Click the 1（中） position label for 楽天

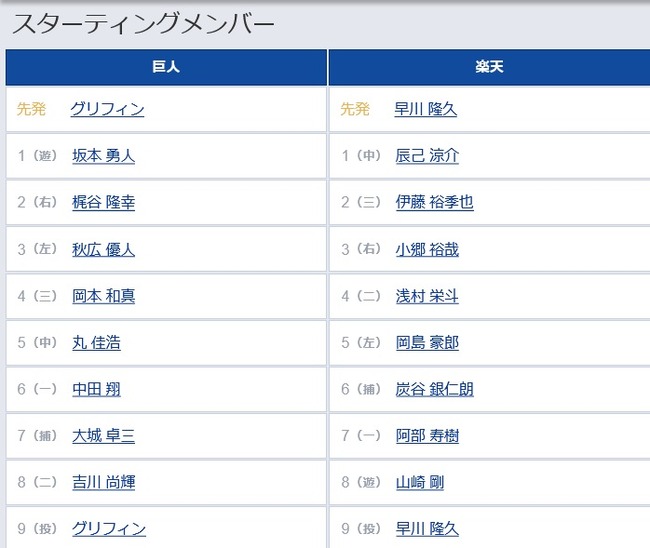tap(361, 156)
